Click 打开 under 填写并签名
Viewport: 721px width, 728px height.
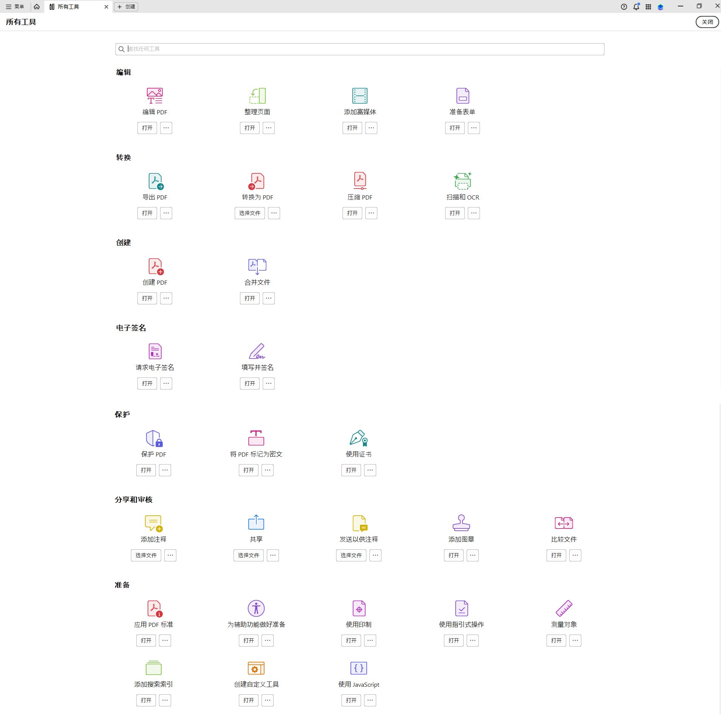[249, 383]
